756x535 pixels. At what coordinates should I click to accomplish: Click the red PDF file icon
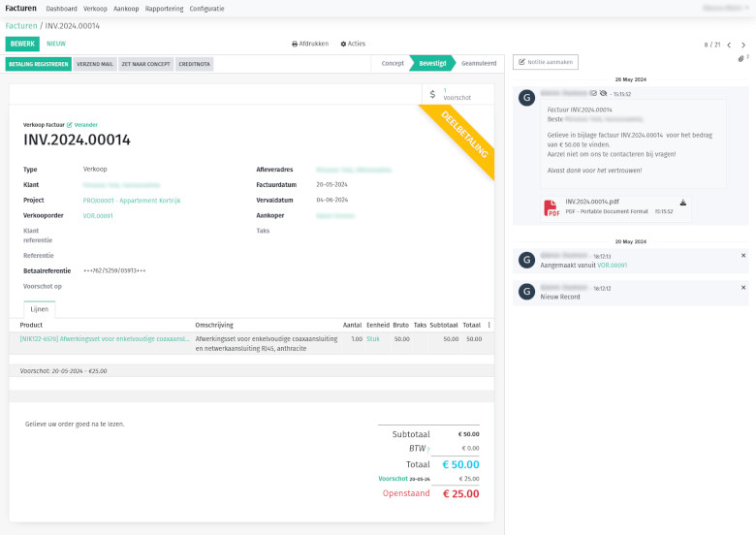551,206
